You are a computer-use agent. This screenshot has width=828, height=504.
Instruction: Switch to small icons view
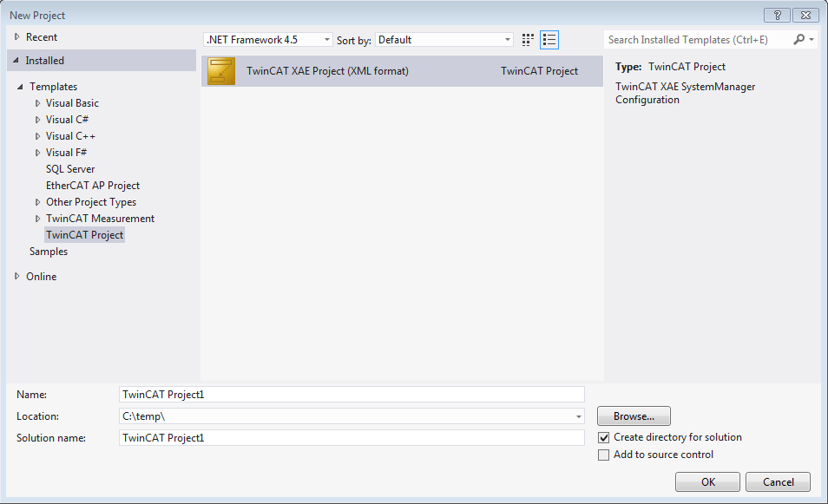pyautogui.click(x=528, y=40)
